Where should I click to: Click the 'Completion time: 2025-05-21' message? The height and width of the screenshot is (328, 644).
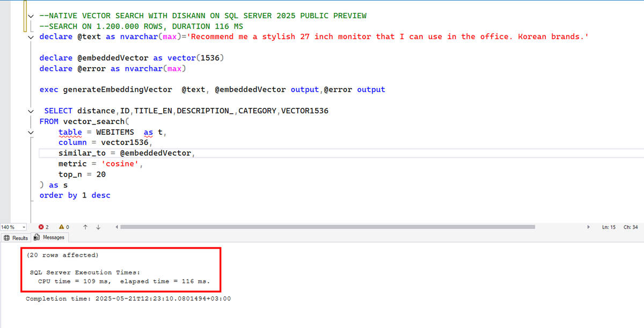[x=128, y=298]
